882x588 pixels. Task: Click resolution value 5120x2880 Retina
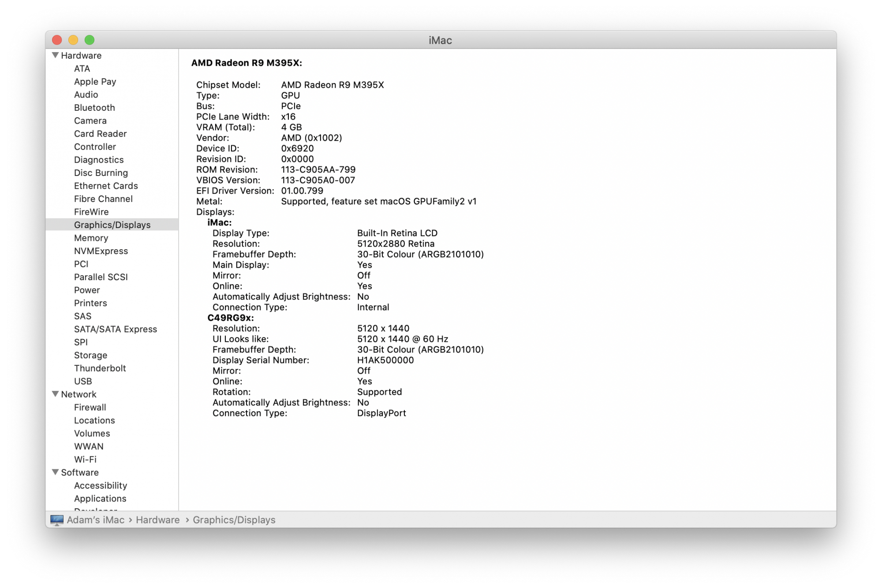pyautogui.click(x=396, y=243)
